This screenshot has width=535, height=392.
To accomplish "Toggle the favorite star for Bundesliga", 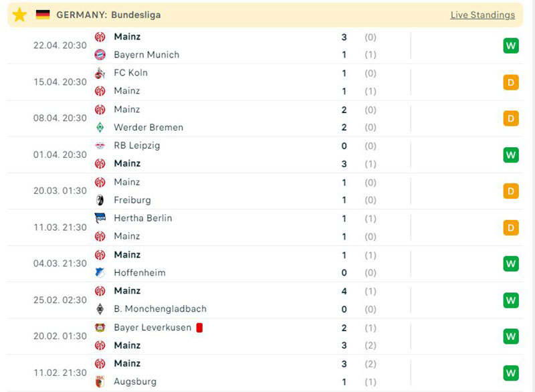I will pyautogui.click(x=19, y=14).
